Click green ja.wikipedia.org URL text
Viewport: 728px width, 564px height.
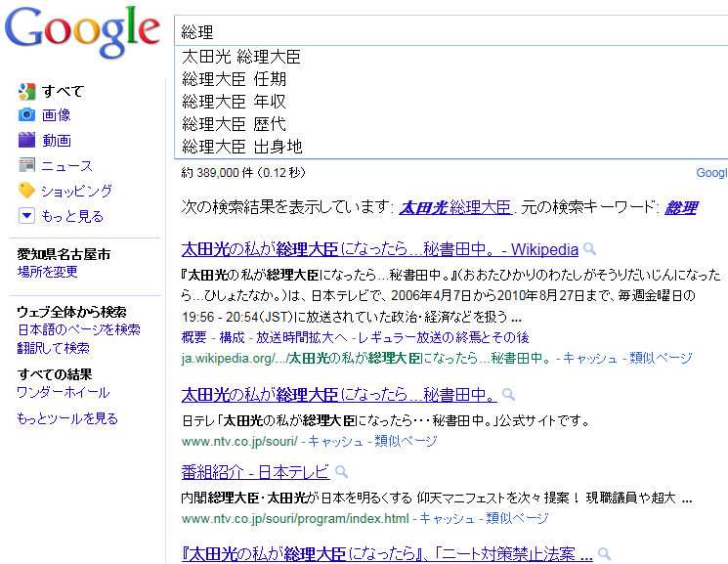coord(365,358)
